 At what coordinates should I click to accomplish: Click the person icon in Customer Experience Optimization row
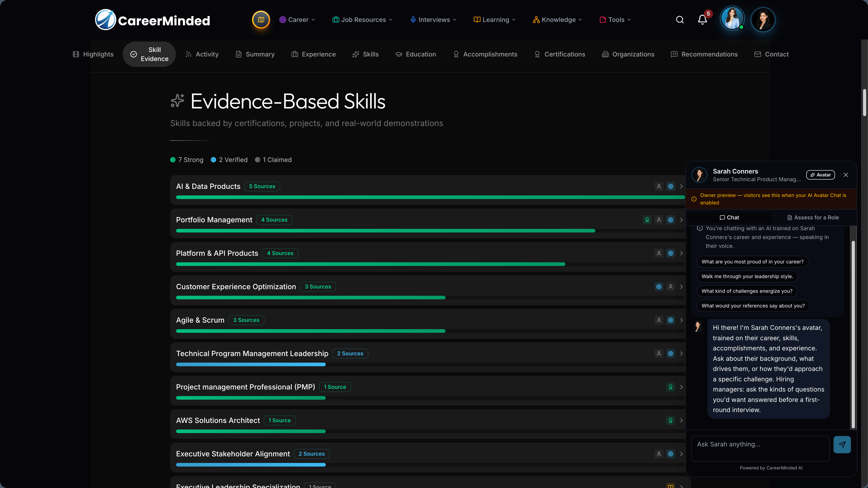pyautogui.click(x=670, y=287)
